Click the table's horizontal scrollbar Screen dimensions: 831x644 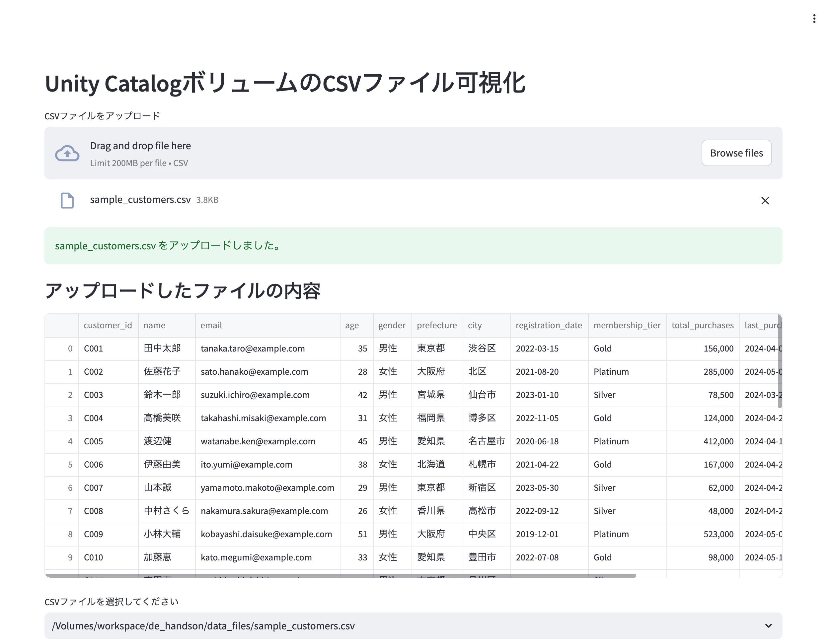click(340, 576)
